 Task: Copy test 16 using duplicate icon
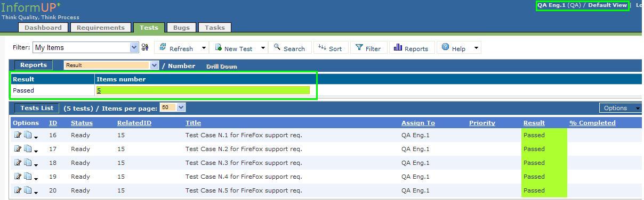coord(28,135)
